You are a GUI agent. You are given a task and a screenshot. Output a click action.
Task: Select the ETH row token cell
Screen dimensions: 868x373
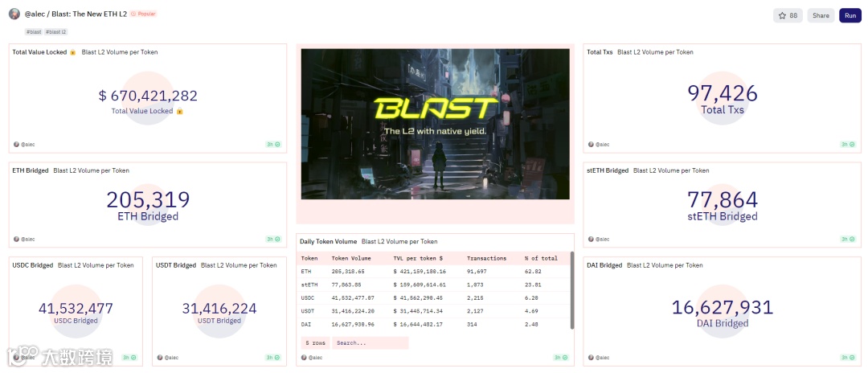(x=306, y=272)
